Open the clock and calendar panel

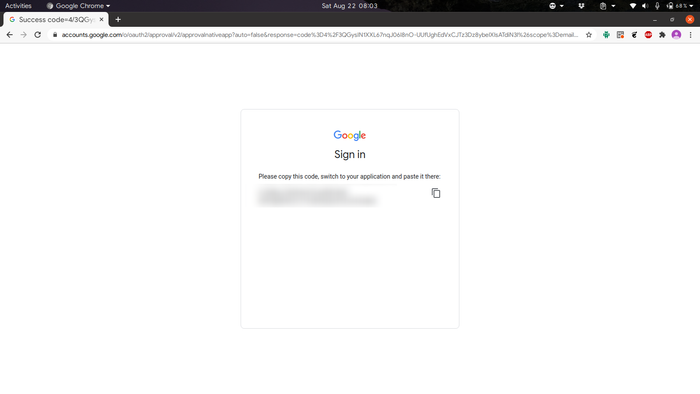pyautogui.click(x=350, y=6)
